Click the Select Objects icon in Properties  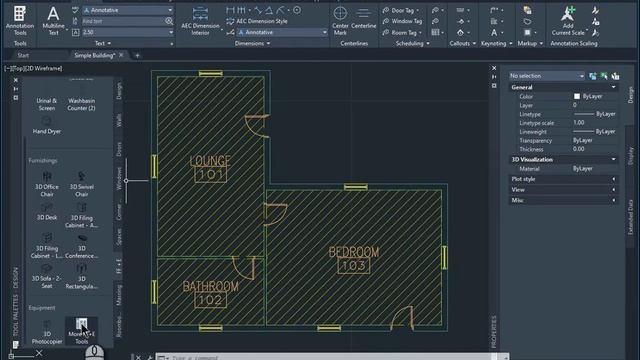click(604, 76)
